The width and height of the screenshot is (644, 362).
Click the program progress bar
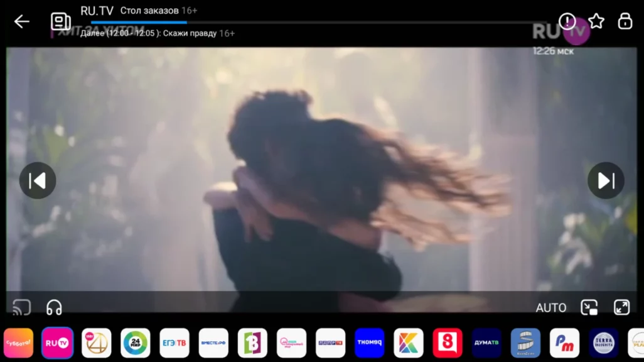click(x=314, y=23)
